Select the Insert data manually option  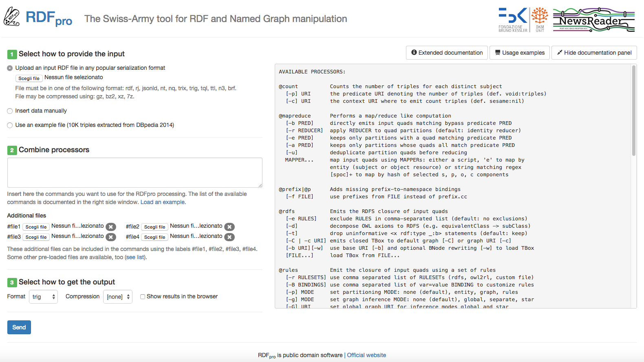[10, 111]
